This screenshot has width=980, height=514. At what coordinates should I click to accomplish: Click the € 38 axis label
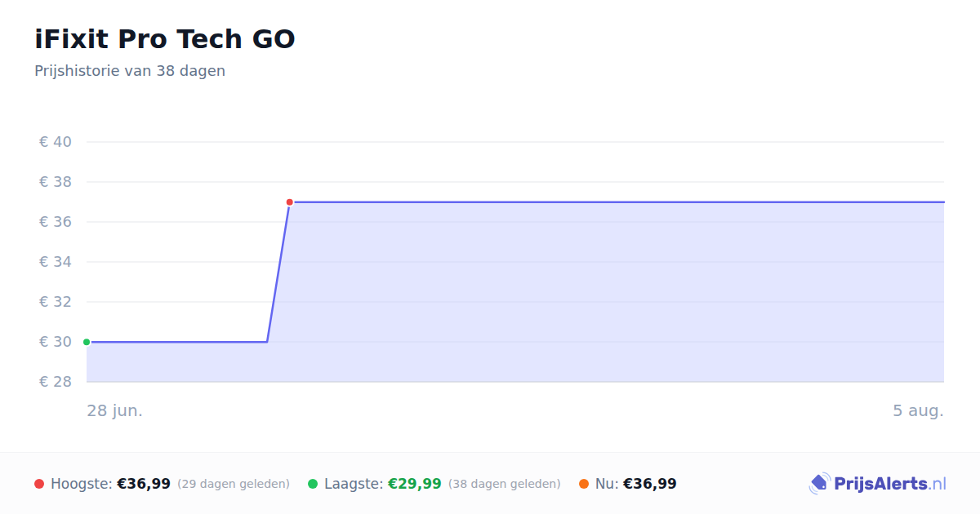[x=56, y=182]
